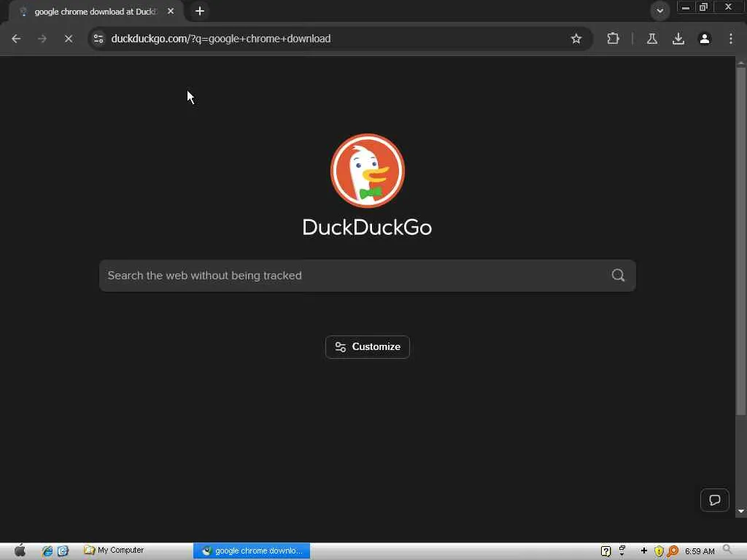
Task: Go forward using the greyed-out forward arrow
Action: tap(42, 39)
